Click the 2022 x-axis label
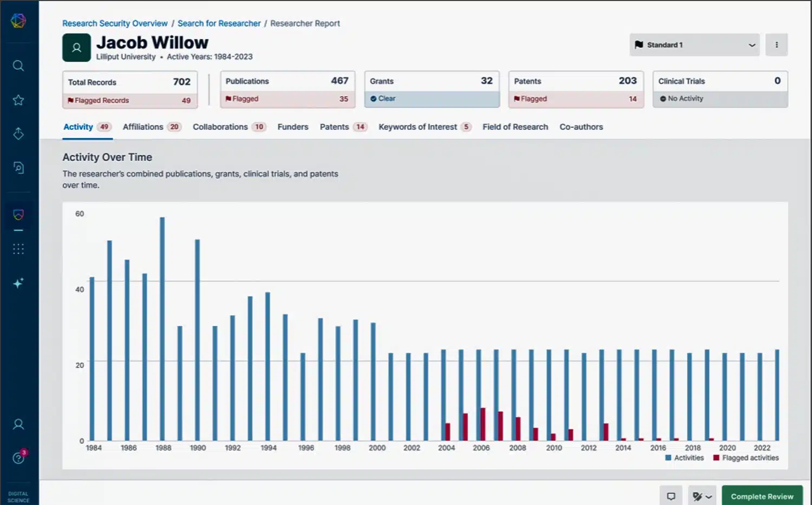Screen dimensions: 812x505 coord(762,448)
